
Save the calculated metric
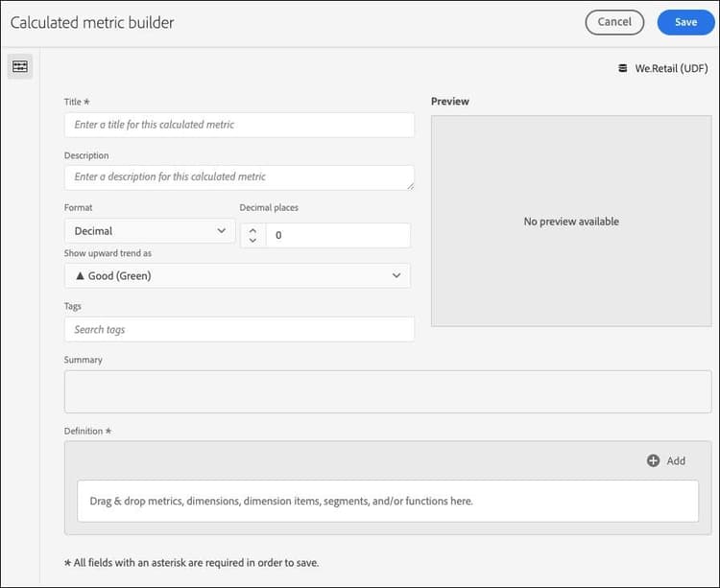click(685, 22)
